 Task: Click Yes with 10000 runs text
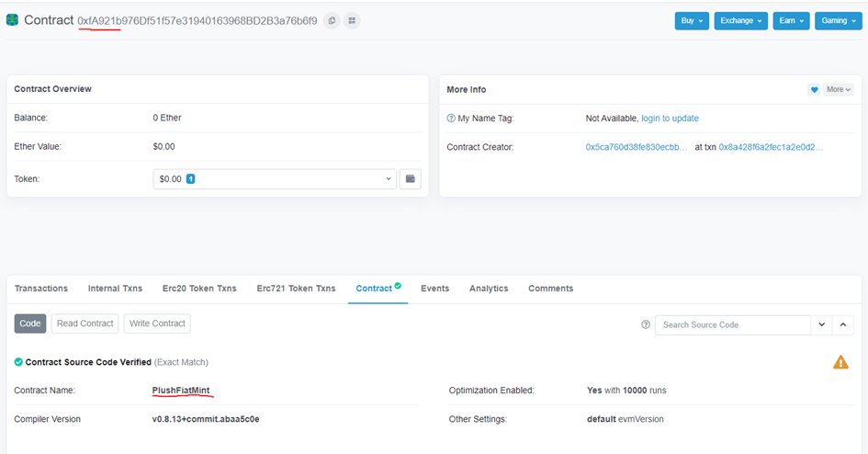coord(626,391)
